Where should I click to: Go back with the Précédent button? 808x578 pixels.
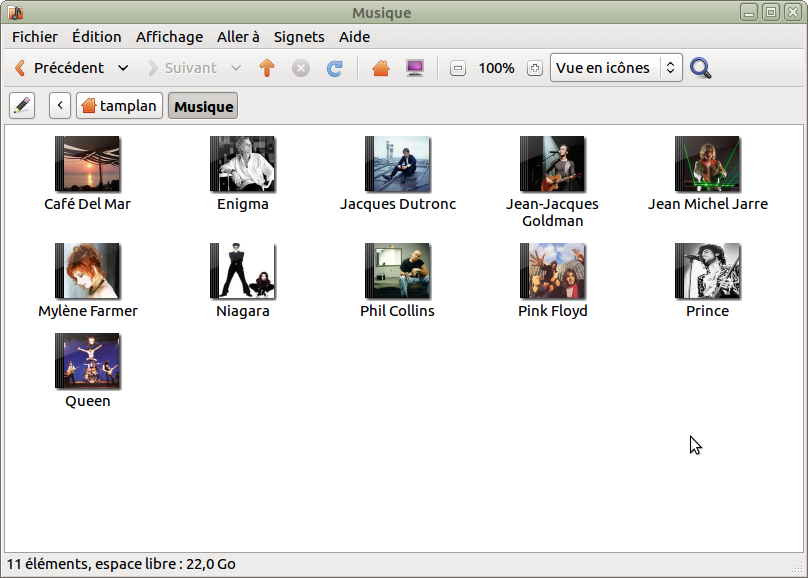[59, 68]
